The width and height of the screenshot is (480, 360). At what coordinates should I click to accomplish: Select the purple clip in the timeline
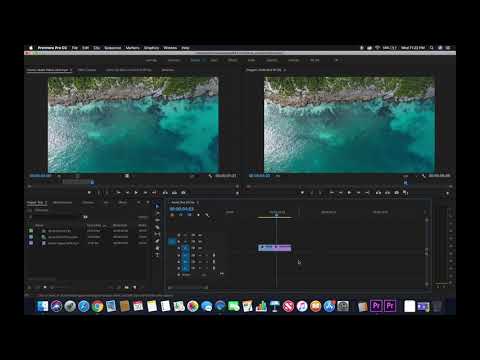click(x=275, y=247)
